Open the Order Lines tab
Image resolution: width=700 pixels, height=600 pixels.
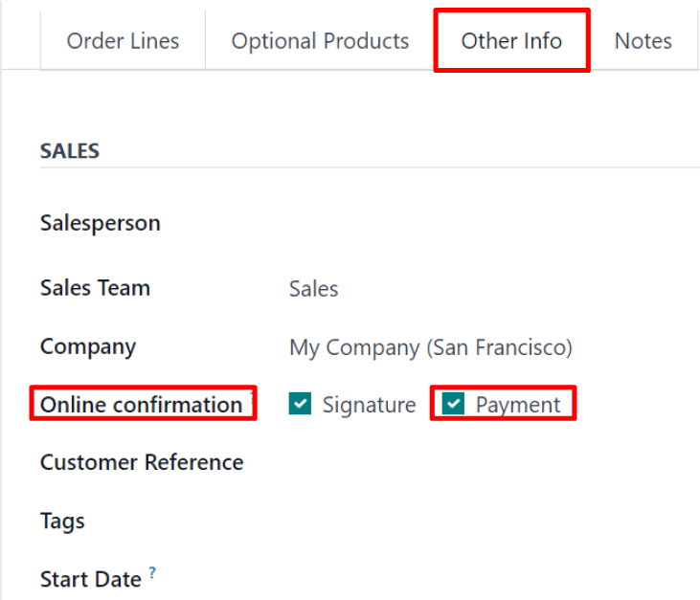[x=123, y=41]
